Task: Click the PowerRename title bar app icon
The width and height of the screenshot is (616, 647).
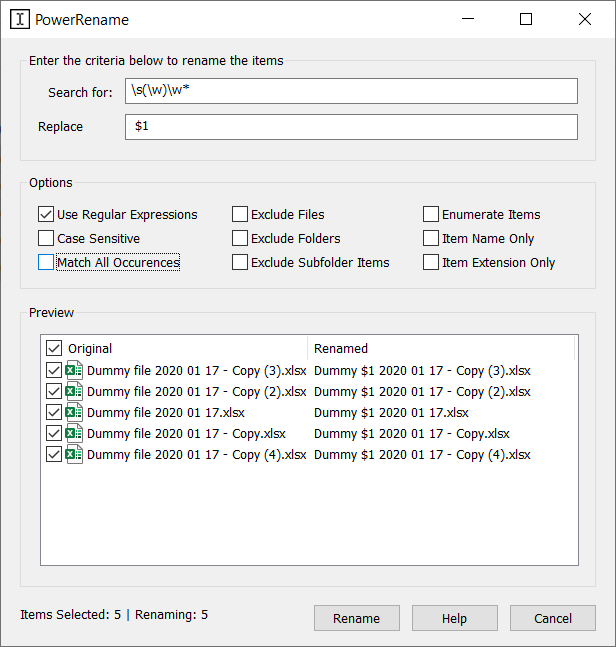Action: click(20, 19)
